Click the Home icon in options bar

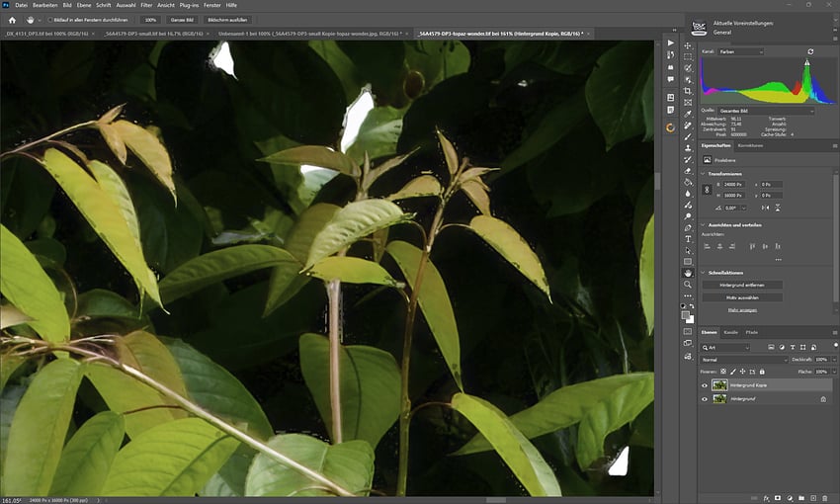pos(12,20)
